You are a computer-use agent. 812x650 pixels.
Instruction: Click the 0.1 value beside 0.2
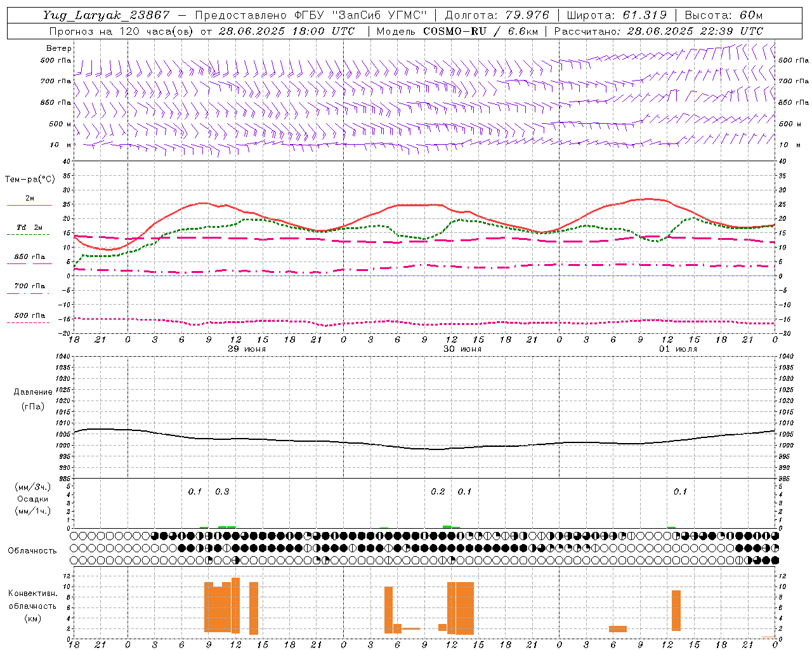(465, 491)
